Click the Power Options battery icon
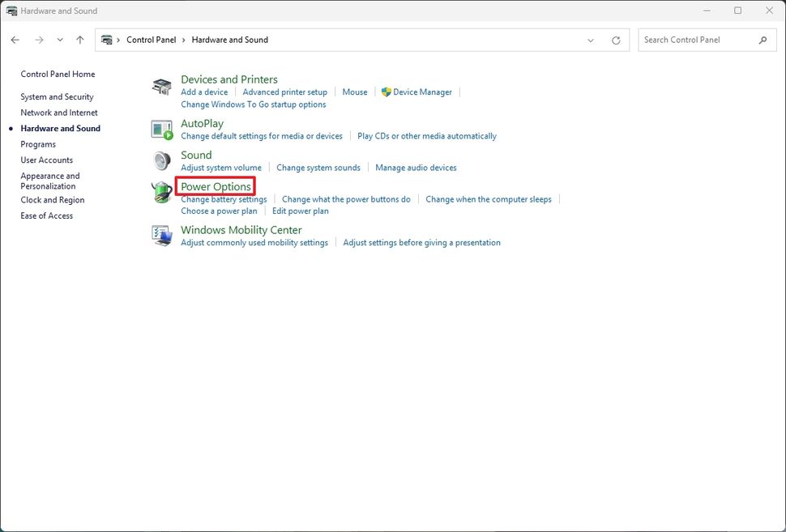 (x=161, y=192)
